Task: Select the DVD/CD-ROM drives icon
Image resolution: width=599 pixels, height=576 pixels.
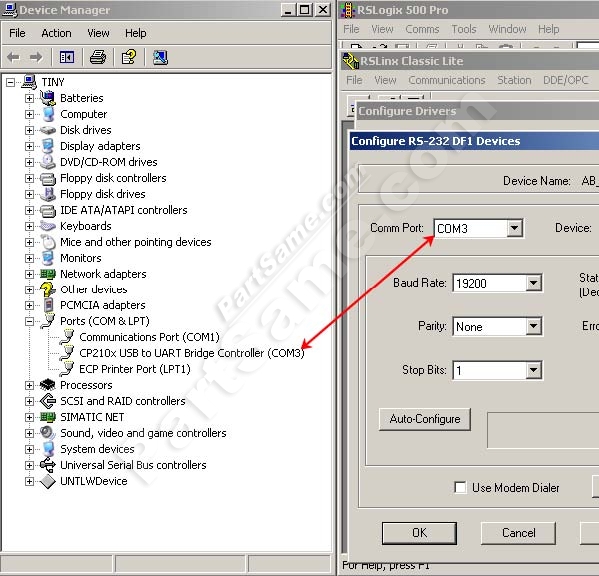Action: (48, 162)
